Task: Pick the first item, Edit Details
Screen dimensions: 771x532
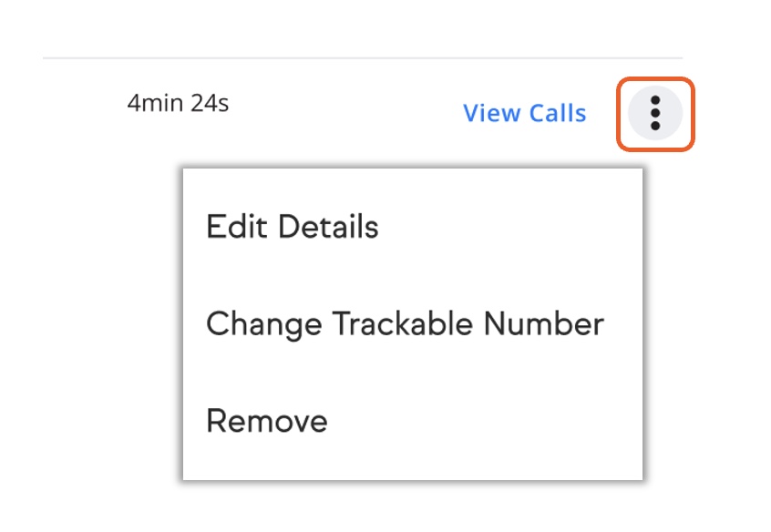Action: (292, 226)
